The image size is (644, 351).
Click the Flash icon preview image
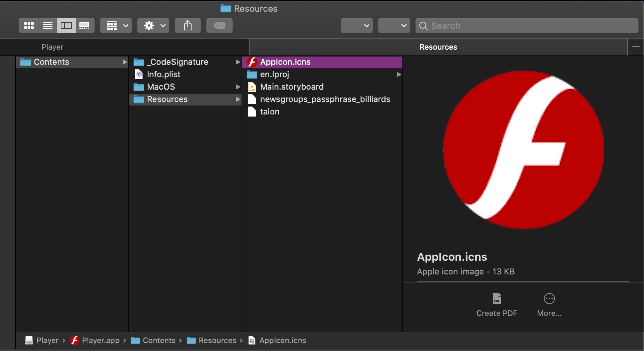(x=523, y=150)
